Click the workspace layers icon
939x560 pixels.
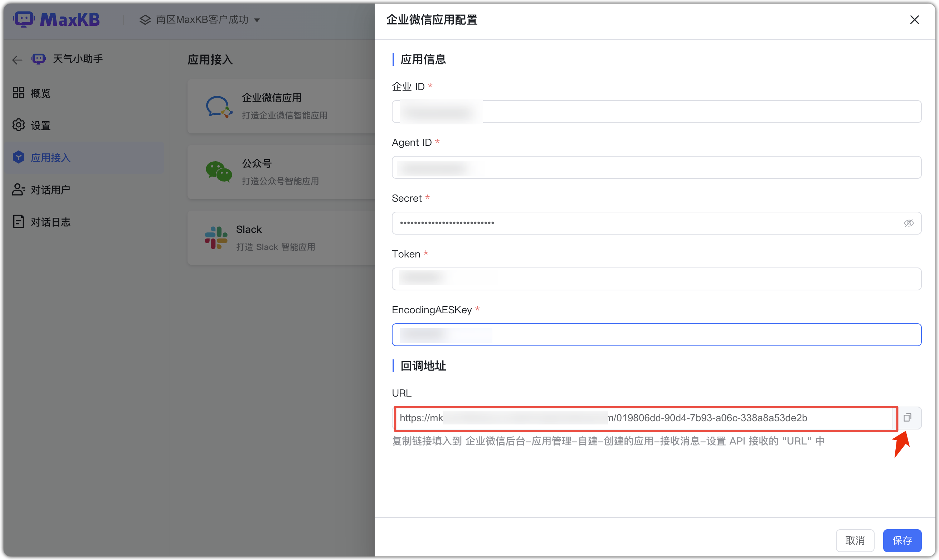tap(145, 20)
